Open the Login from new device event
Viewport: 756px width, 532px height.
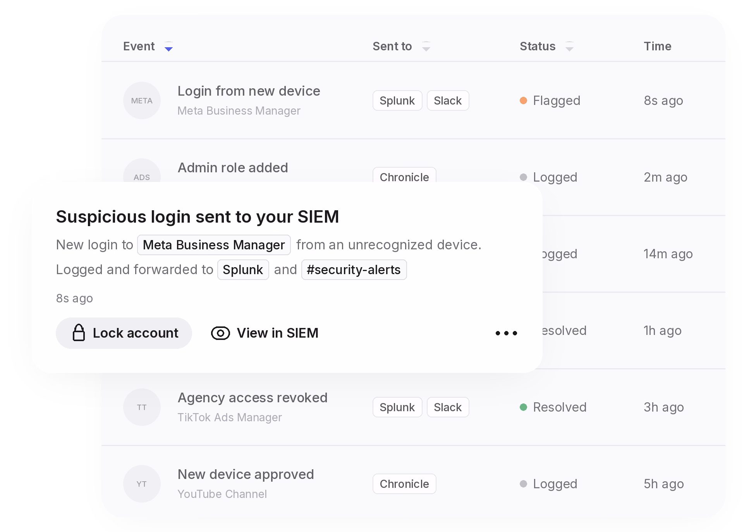[249, 91]
